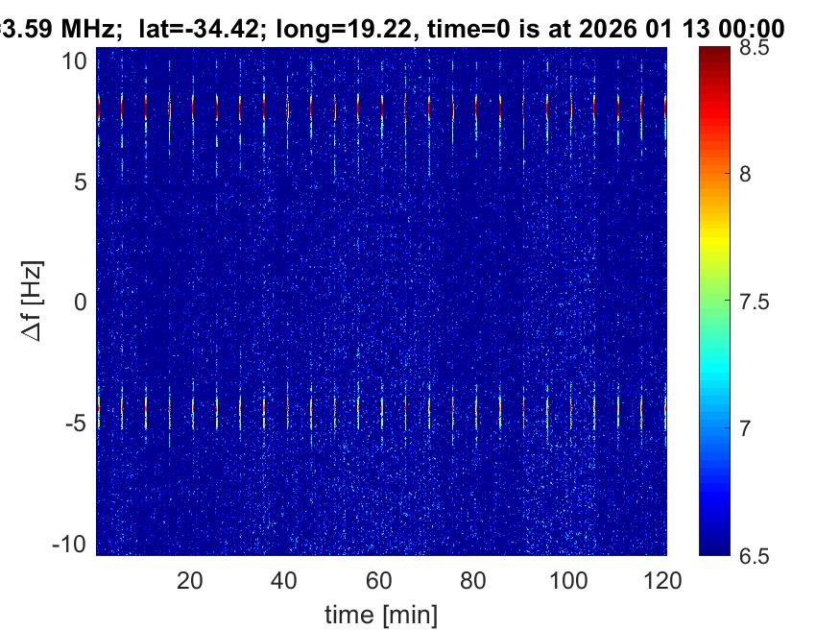This screenshot has width=840, height=630.
Task: Click the colorbar at the 7.5 level
Action: [x=717, y=302]
